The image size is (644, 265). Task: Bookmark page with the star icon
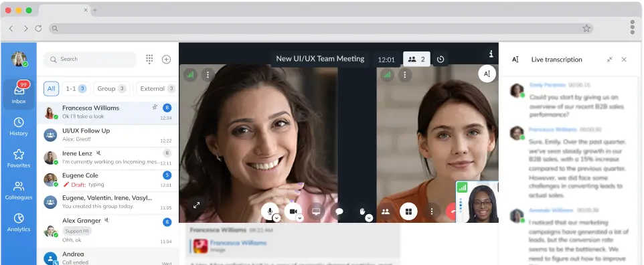pyautogui.click(x=586, y=28)
